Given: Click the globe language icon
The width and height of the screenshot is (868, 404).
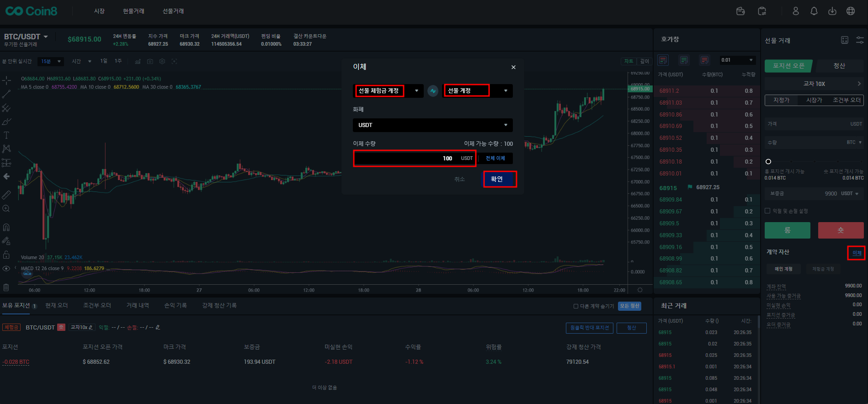Looking at the screenshot, I should pyautogui.click(x=850, y=11).
